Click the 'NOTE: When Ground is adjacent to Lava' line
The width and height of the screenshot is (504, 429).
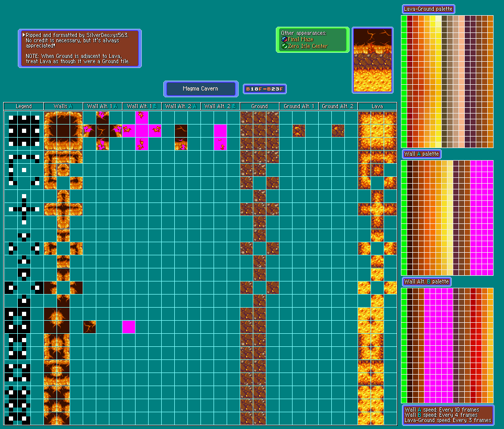(74, 56)
